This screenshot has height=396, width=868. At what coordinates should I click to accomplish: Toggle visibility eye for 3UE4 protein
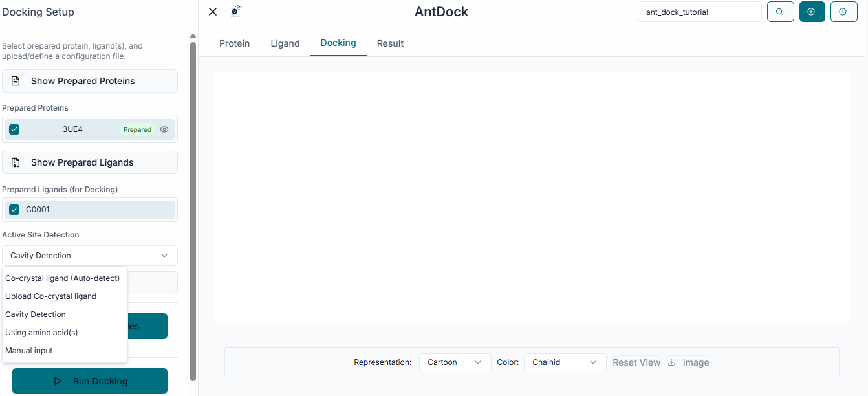point(164,129)
